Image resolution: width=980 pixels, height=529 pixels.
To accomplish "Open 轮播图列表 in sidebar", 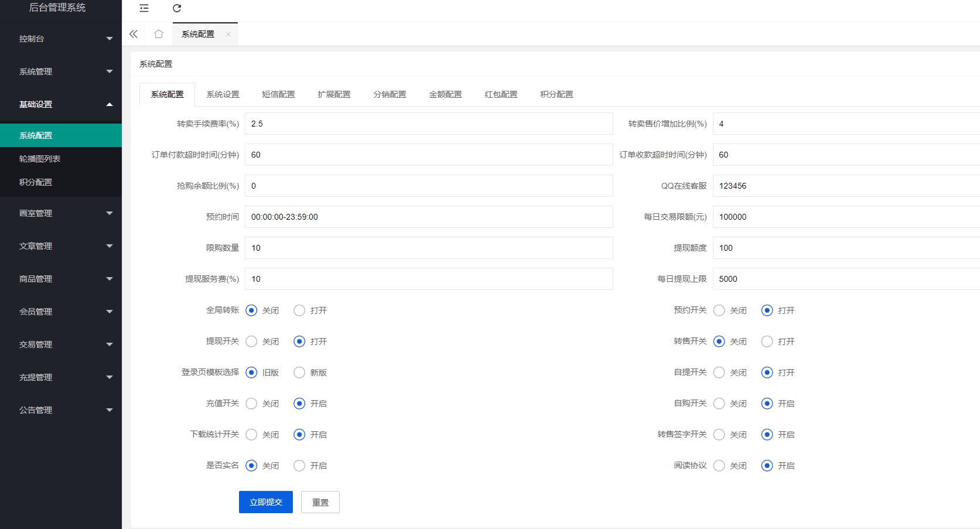I will [x=40, y=159].
